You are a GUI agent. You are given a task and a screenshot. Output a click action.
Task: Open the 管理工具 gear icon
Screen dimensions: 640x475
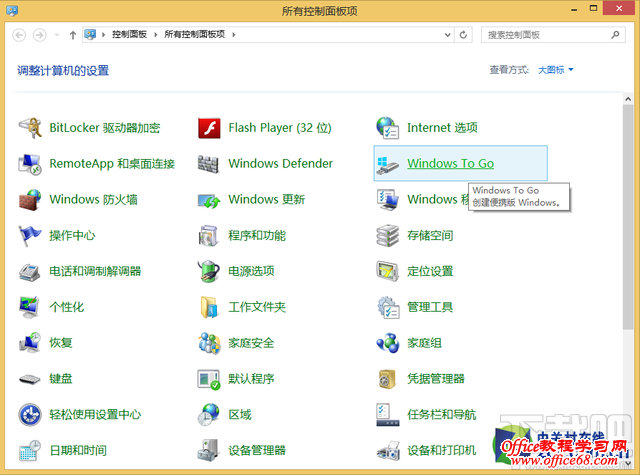tap(388, 307)
